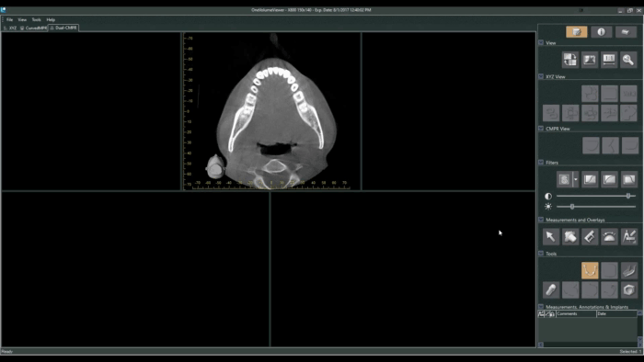This screenshot has width=644, height=362.
Task: Select the Dual-CMPR tab
Action: 63,28
